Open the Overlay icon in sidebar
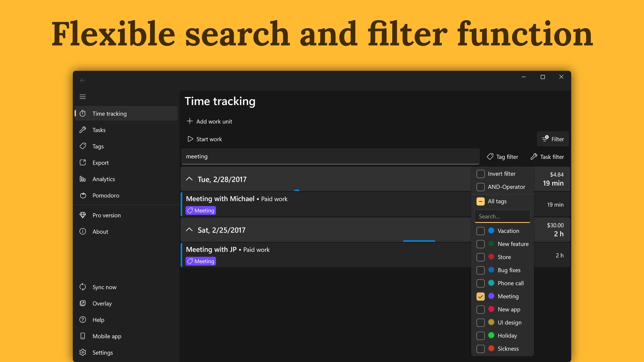 coord(83,303)
